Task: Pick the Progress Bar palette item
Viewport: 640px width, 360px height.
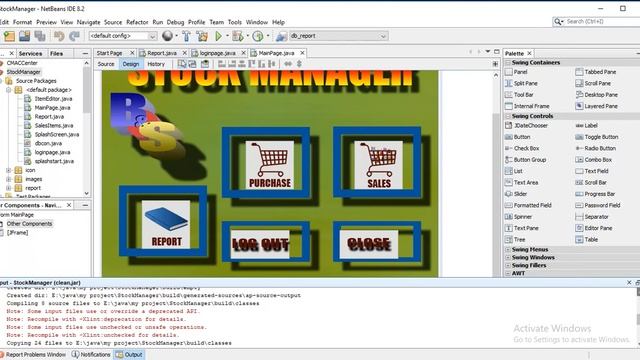Action: coord(595,194)
